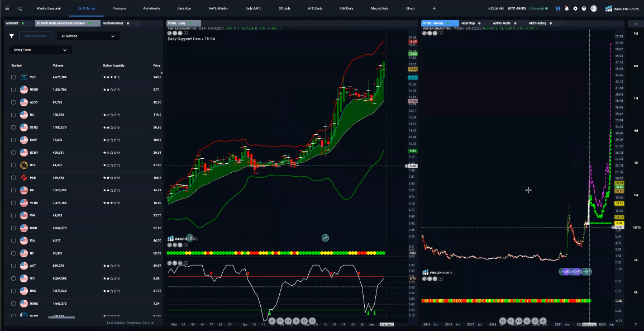Click the plus box under the daily chart title
The image size is (644, 331).
pyautogui.click(x=185, y=33)
